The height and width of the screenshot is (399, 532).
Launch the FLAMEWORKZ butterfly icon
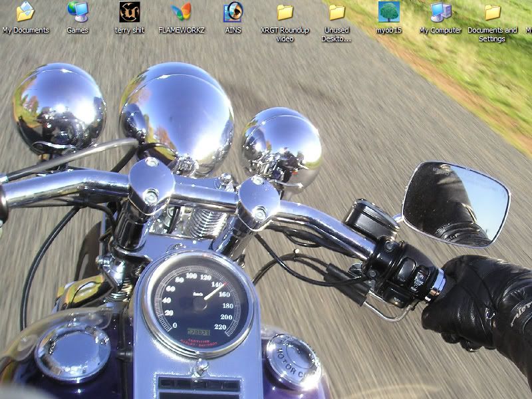pos(182,12)
